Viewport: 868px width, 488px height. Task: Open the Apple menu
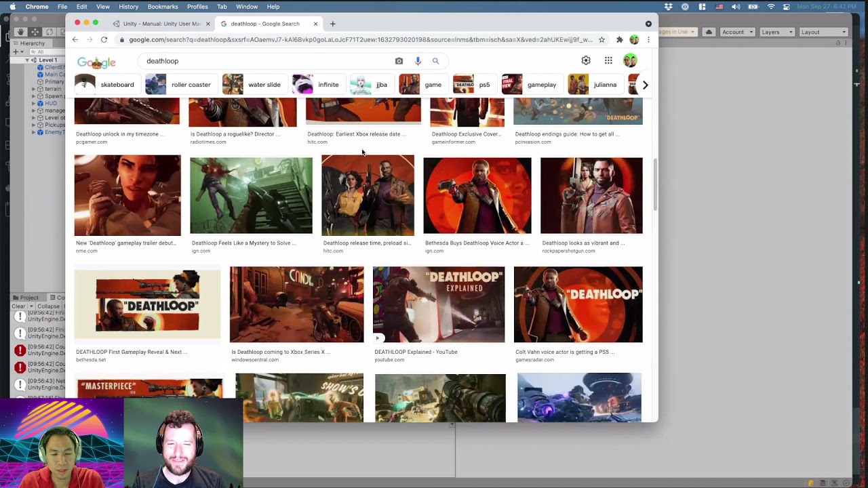(12, 7)
